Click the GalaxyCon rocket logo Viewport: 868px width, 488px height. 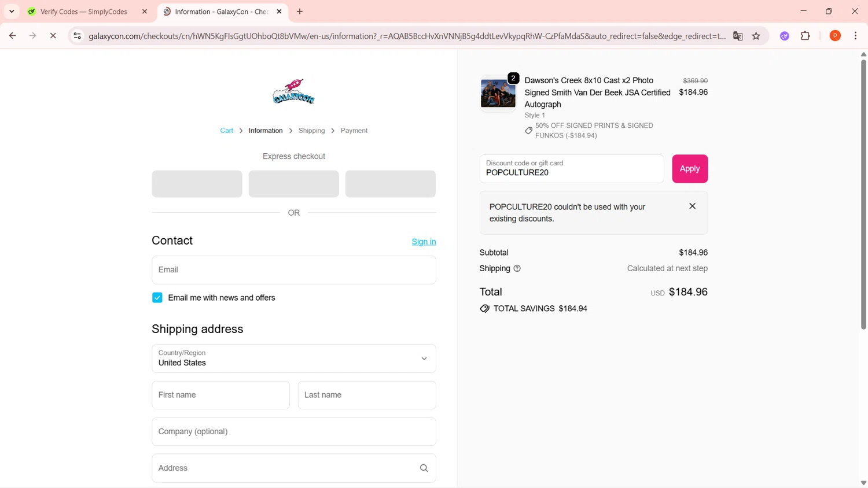[294, 91]
